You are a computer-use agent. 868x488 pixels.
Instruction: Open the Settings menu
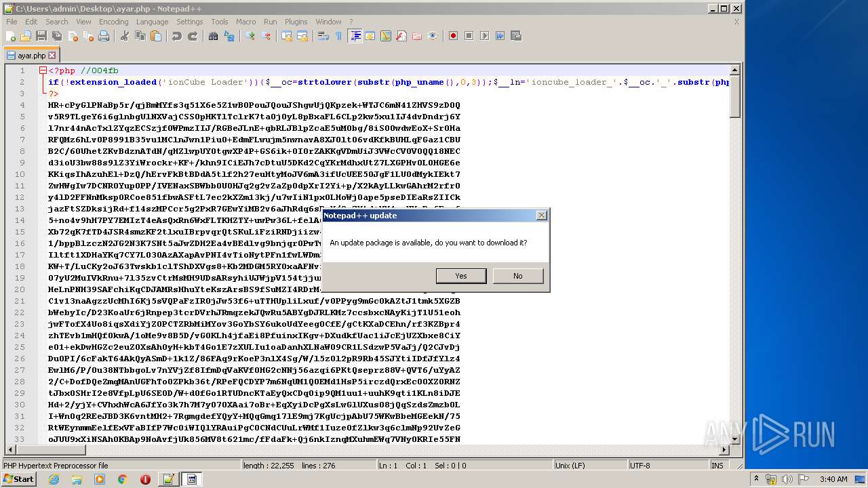coord(189,22)
